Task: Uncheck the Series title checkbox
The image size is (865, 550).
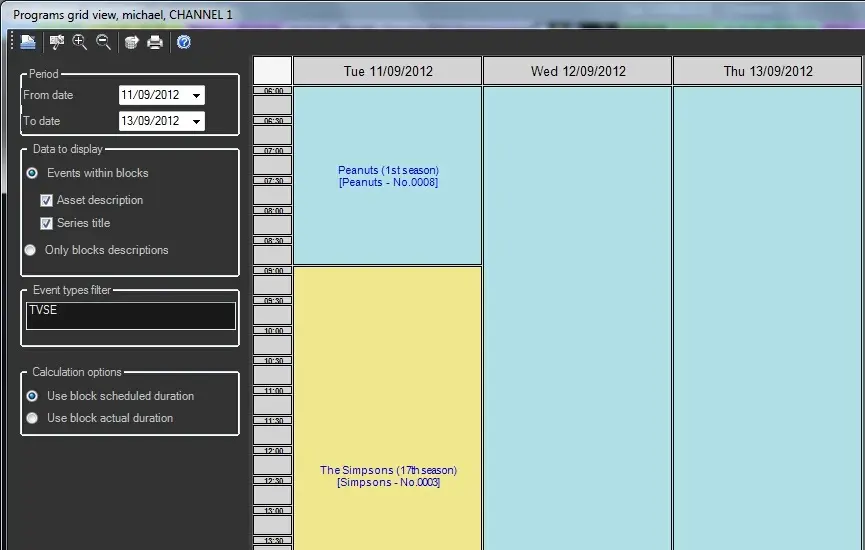Action: (46, 223)
